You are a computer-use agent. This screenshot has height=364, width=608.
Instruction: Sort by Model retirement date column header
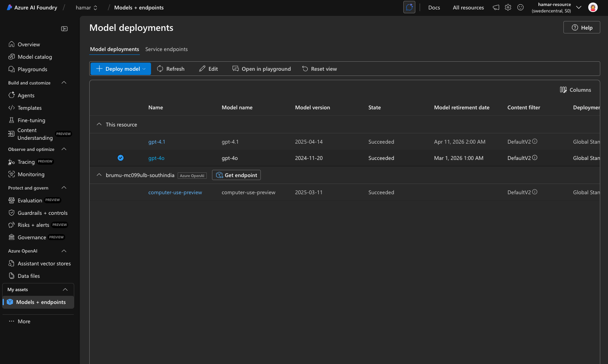pos(462,108)
